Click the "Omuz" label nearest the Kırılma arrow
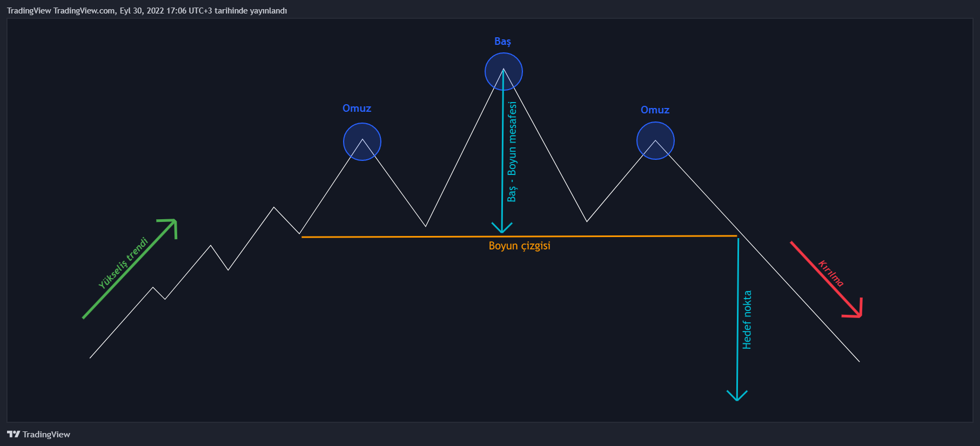Screen dimensions: 980x446 [x=655, y=110]
